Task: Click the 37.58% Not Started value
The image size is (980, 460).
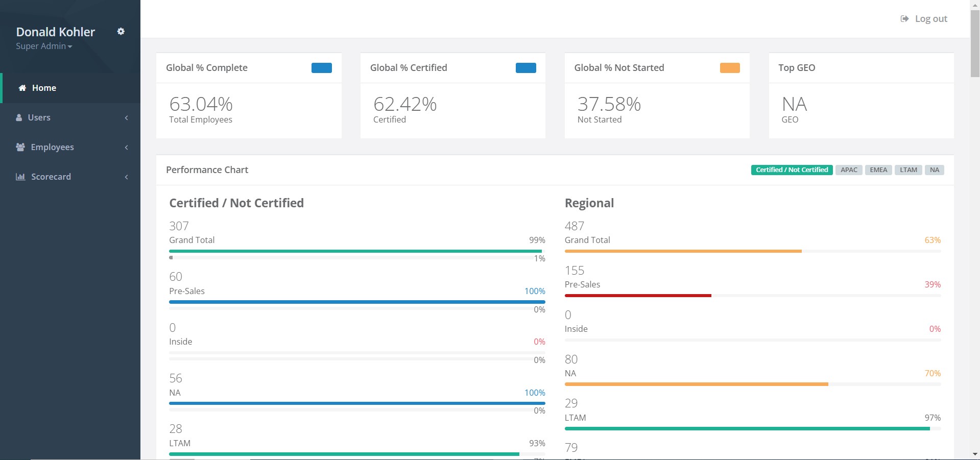Action: click(609, 104)
